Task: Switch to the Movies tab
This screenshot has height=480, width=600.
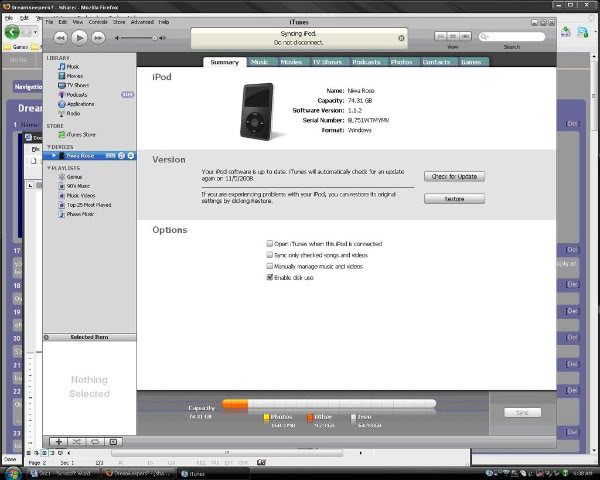Action: [291, 62]
